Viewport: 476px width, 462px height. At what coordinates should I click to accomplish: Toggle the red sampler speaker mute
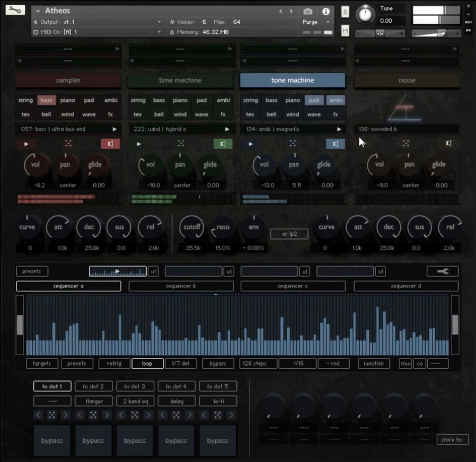pyautogui.click(x=110, y=144)
